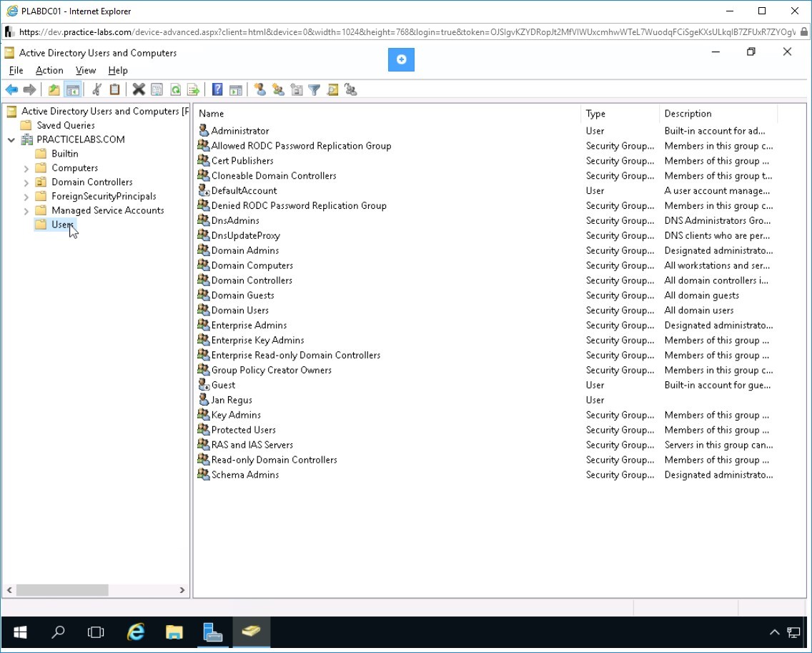Click the Key Admins group icon
This screenshot has width=812, height=653.
[x=204, y=415]
